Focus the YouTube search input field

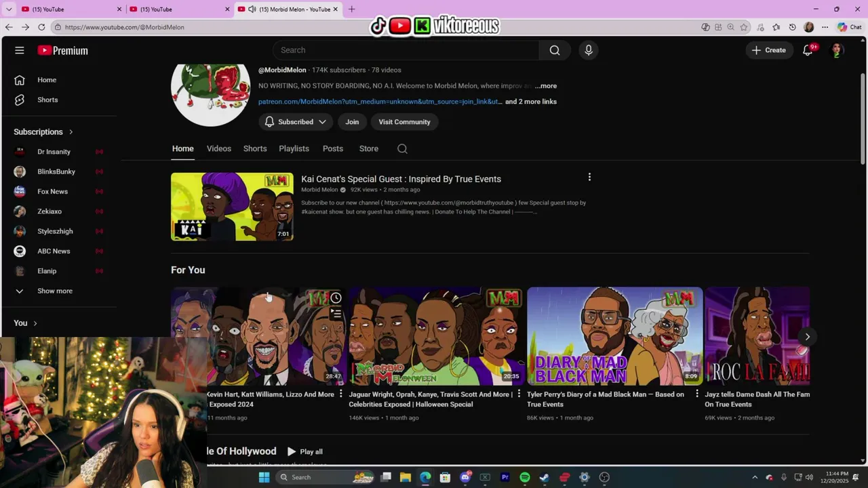406,50
